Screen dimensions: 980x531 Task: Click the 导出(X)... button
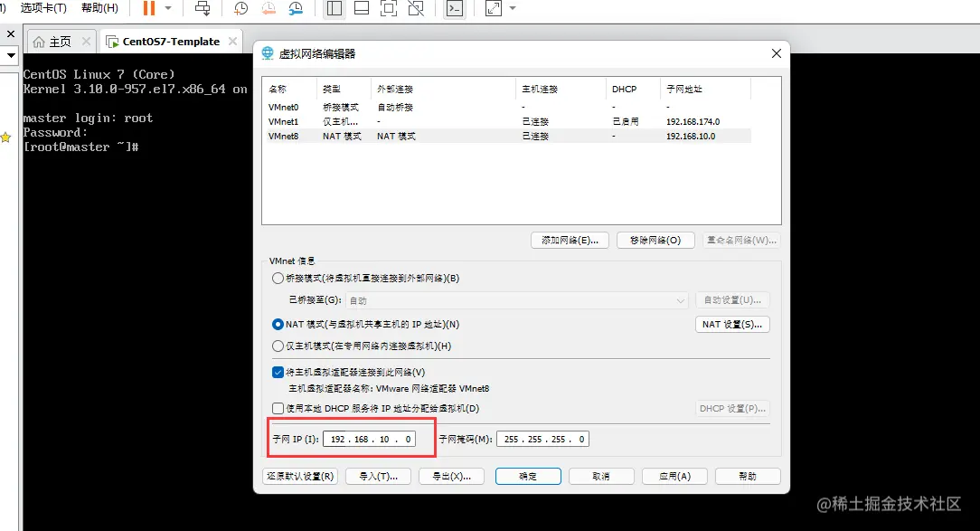(x=452, y=476)
